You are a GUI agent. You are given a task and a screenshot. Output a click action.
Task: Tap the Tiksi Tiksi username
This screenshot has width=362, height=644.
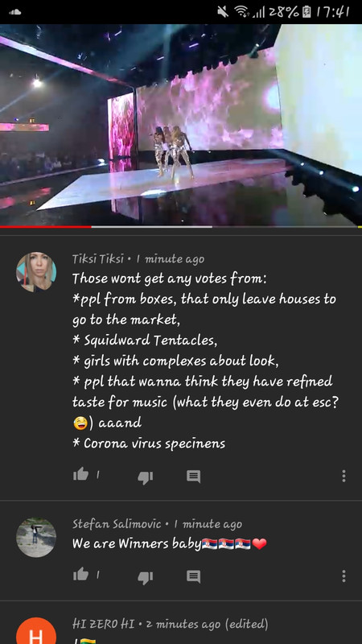click(x=98, y=259)
